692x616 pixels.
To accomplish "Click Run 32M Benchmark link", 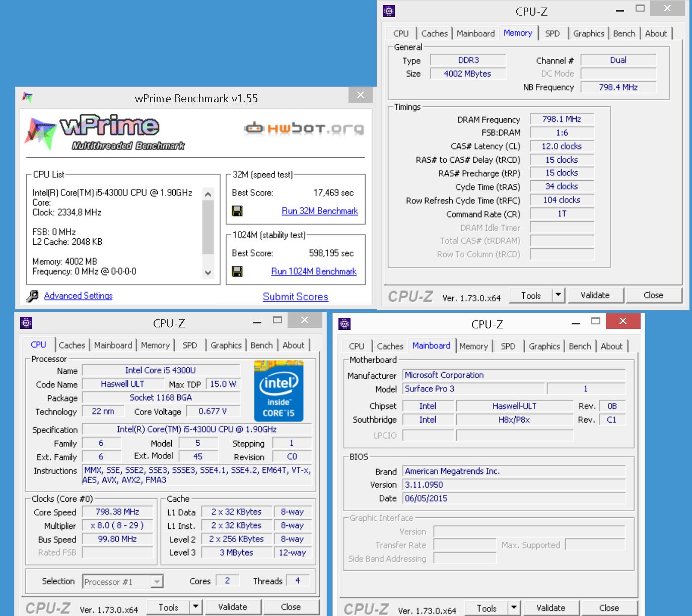I will 320,211.
